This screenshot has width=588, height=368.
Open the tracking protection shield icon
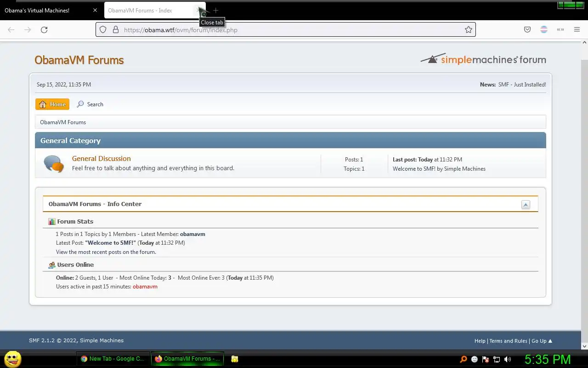[x=103, y=30]
